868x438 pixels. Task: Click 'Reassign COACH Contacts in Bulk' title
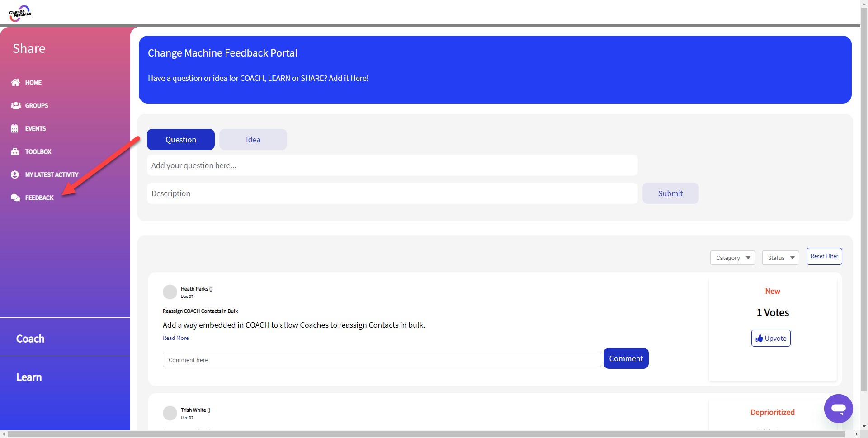200,311
